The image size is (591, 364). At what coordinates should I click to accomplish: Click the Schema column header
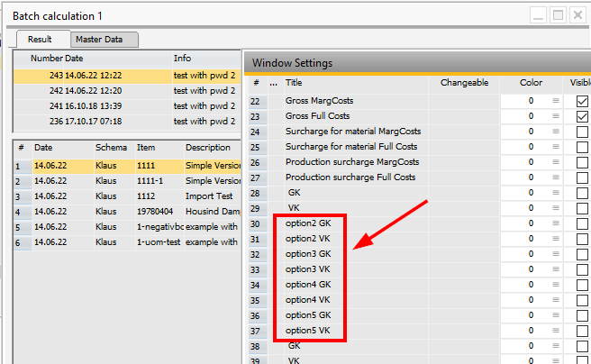111,147
